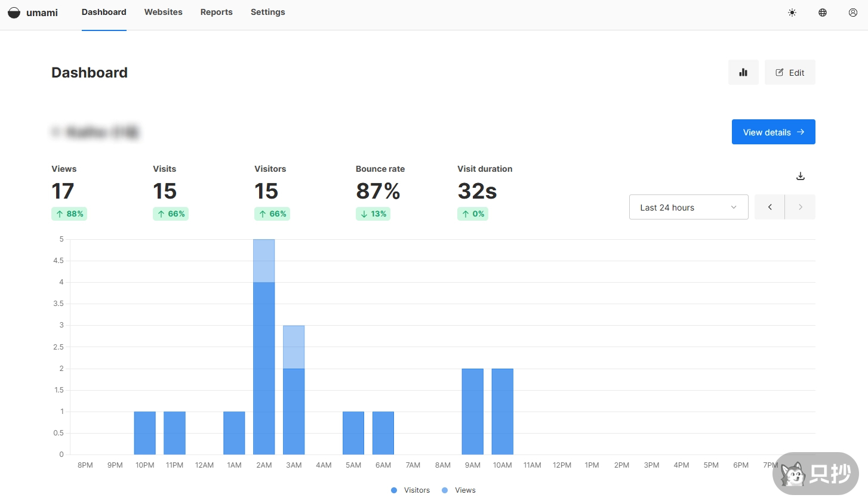
Task: Select the 9AM bar in the chart
Action: 472,412
